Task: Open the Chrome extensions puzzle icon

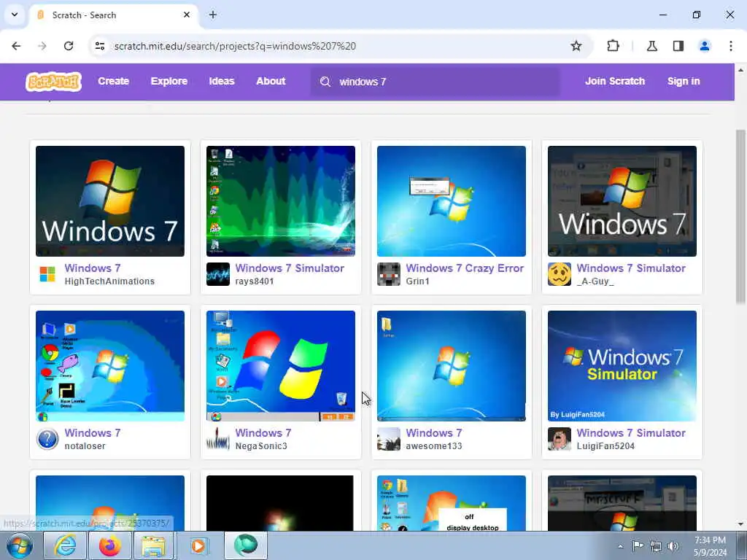Action: [x=613, y=46]
